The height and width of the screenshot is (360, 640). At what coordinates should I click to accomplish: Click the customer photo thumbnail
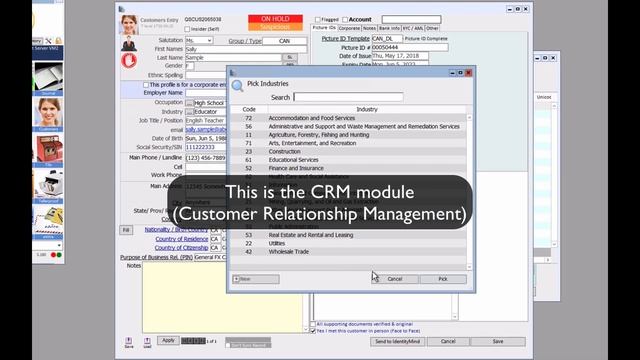pos(129,24)
